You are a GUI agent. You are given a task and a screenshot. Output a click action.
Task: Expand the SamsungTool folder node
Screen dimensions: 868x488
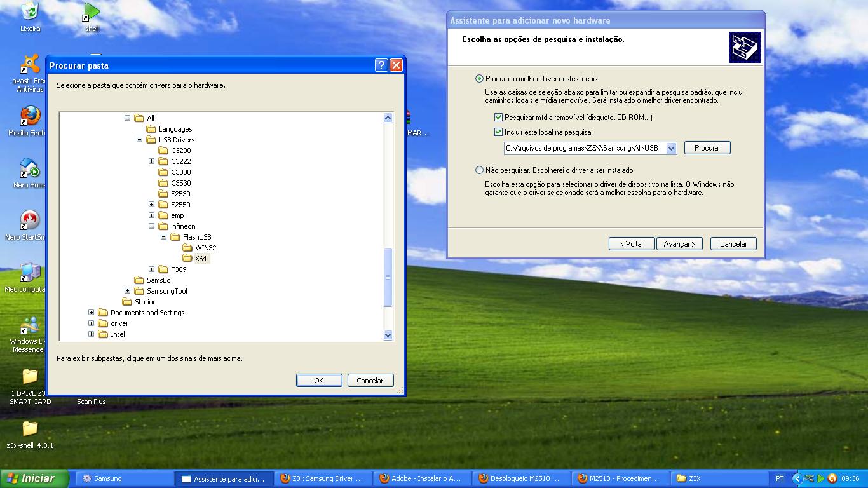127,291
